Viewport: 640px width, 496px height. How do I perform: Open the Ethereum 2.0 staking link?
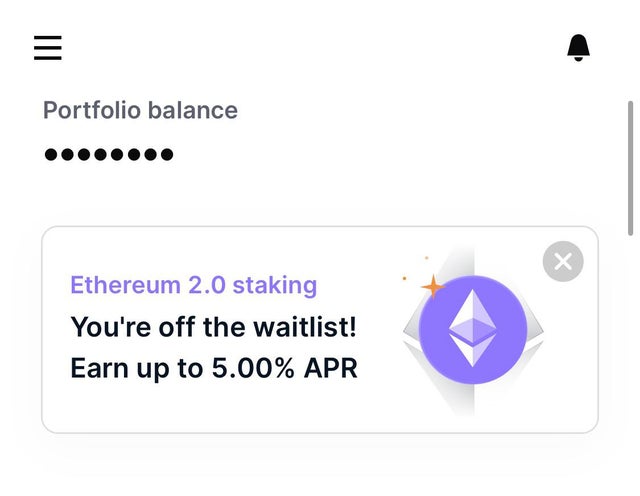(193, 285)
